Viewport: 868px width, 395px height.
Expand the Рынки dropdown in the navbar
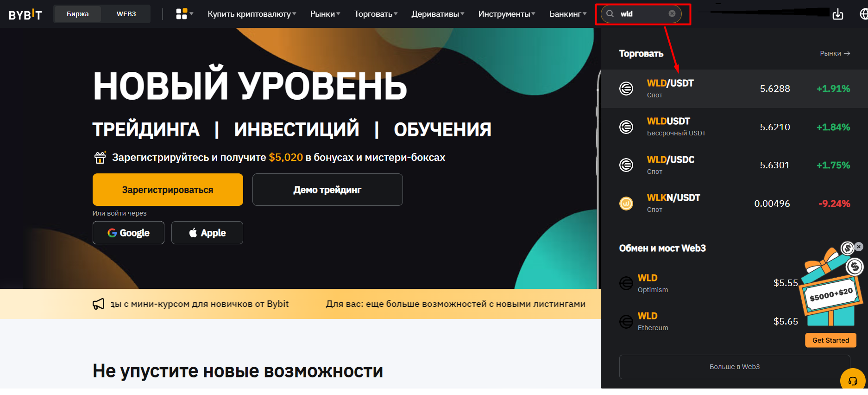click(325, 14)
